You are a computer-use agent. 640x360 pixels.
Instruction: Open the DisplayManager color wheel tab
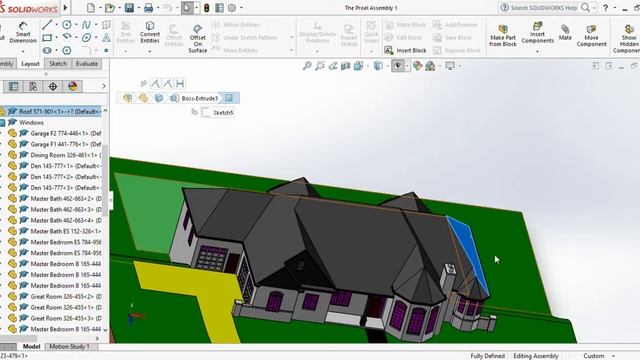[x=72, y=86]
